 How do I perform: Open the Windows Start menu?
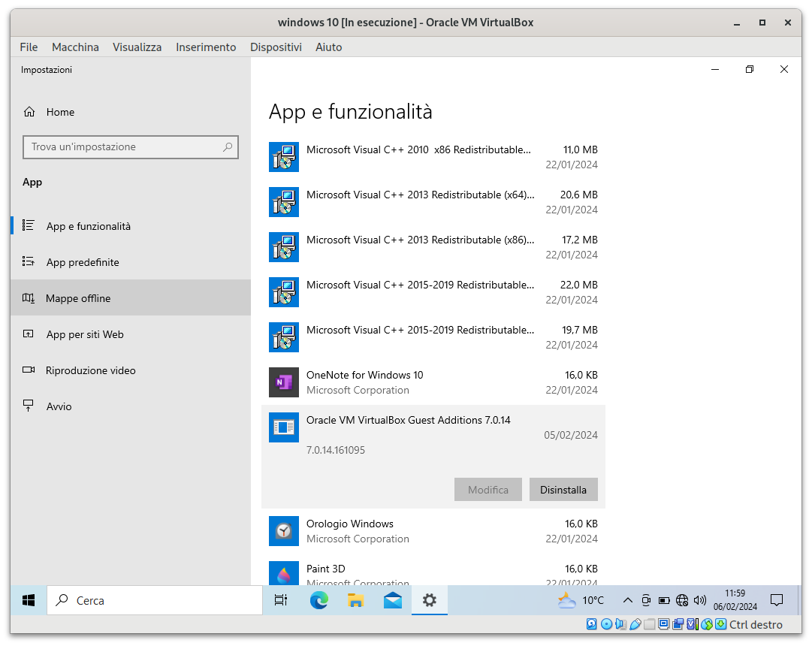[x=29, y=600]
